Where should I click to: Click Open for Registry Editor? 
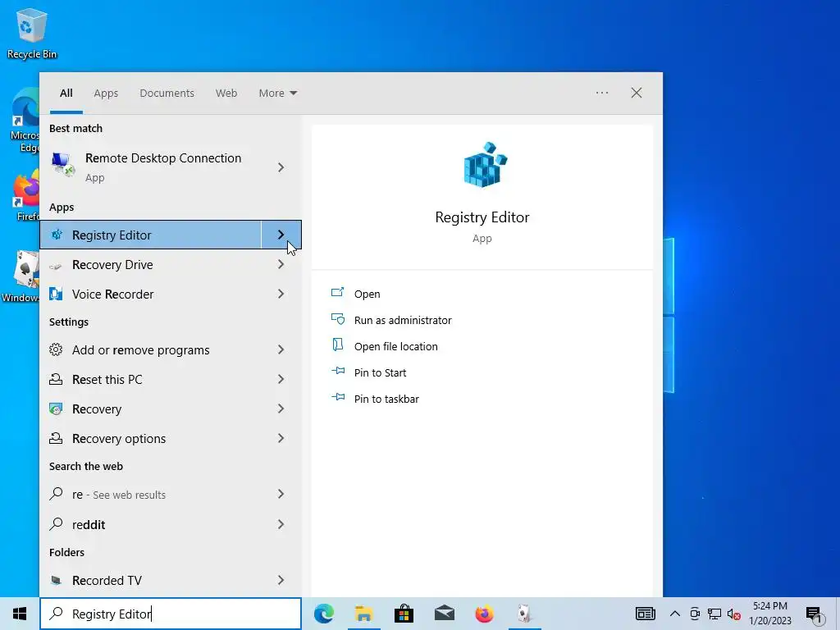click(367, 294)
